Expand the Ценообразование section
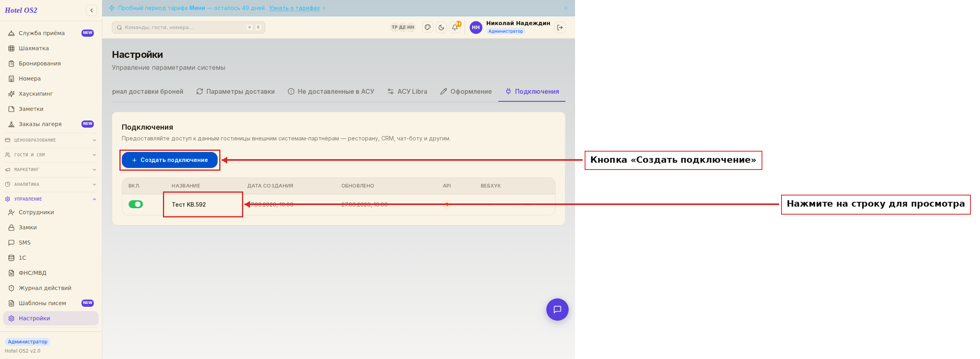 pyautogui.click(x=51, y=140)
